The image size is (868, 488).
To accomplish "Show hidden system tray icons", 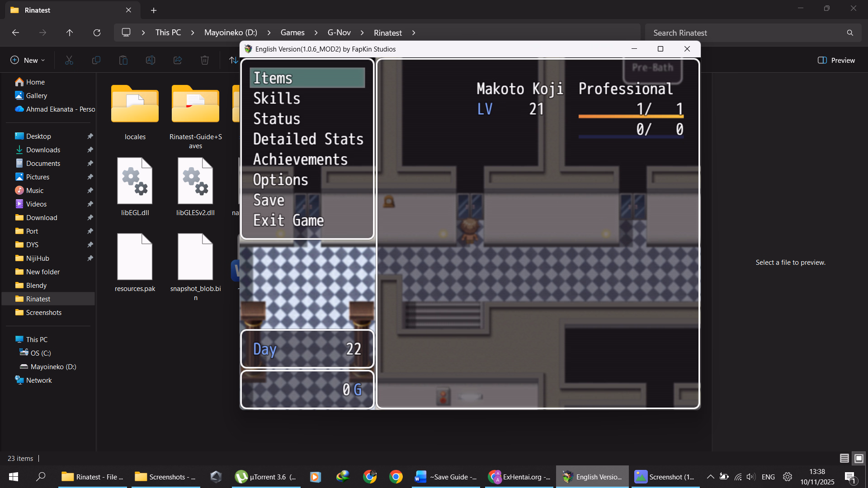I will click(x=710, y=477).
